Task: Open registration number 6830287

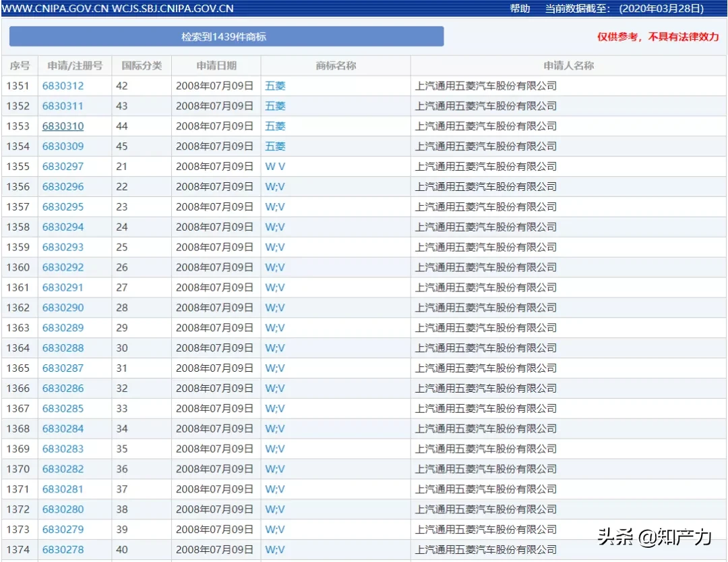Action: pos(63,368)
